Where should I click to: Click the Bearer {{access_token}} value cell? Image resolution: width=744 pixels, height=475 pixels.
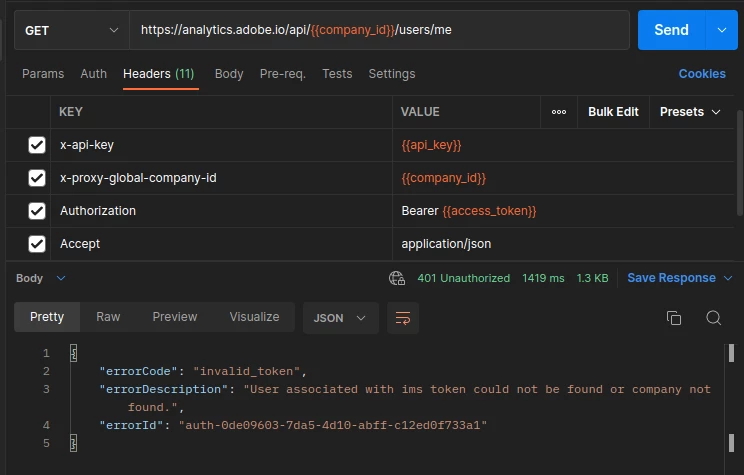[563, 211]
